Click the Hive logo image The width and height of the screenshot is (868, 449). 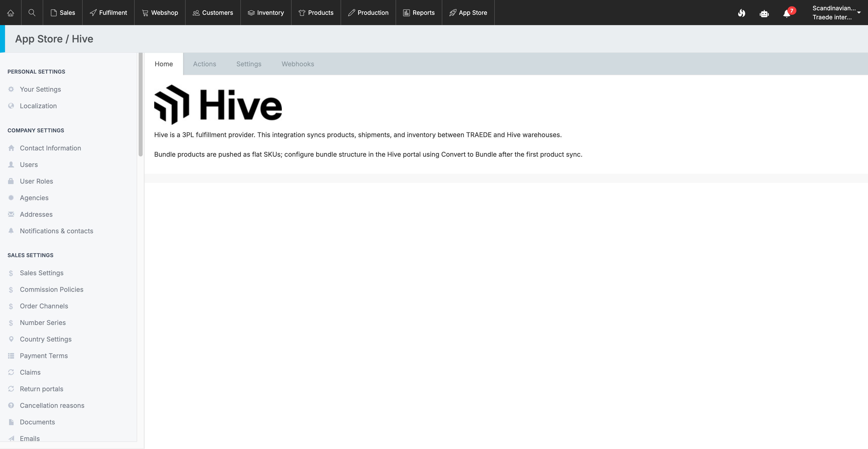coord(218,104)
